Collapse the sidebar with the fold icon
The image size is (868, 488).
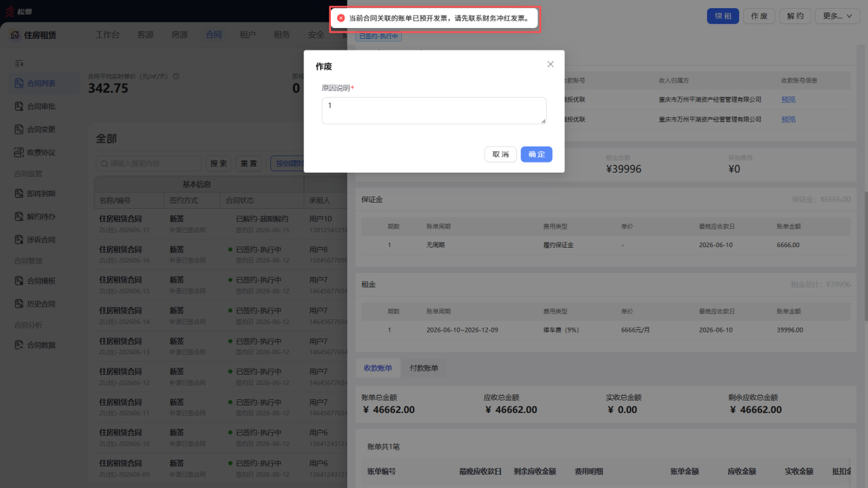pyautogui.click(x=19, y=63)
